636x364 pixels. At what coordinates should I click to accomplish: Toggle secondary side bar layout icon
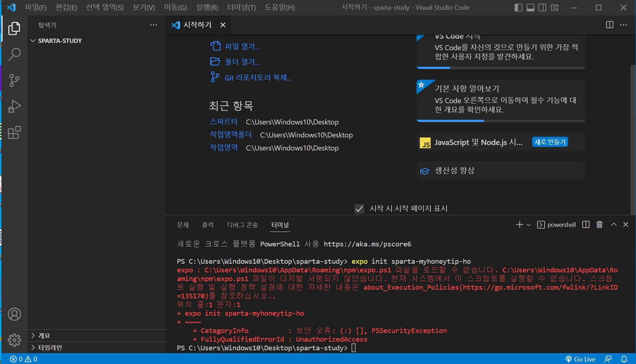[x=542, y=8]
